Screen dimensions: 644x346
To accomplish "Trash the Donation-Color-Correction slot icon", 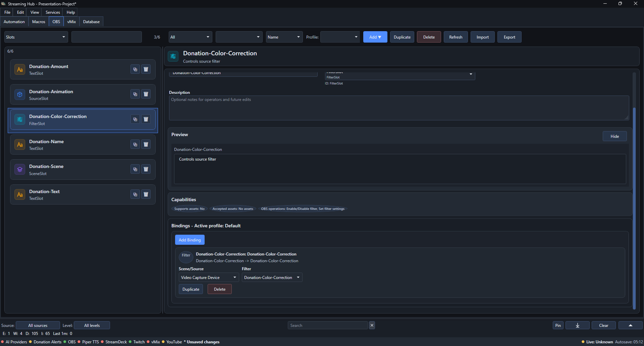I will coord(146,119).
